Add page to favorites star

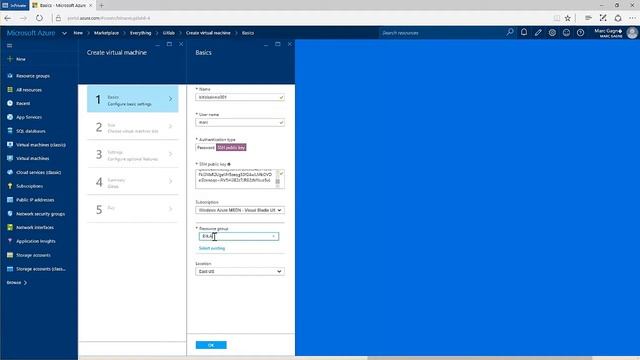[x=568, y=18]
